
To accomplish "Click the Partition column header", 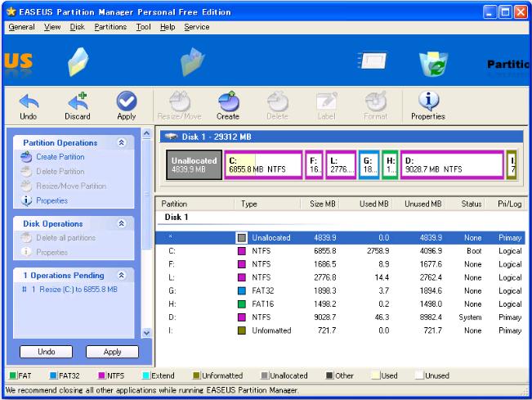I will (195, 204).
